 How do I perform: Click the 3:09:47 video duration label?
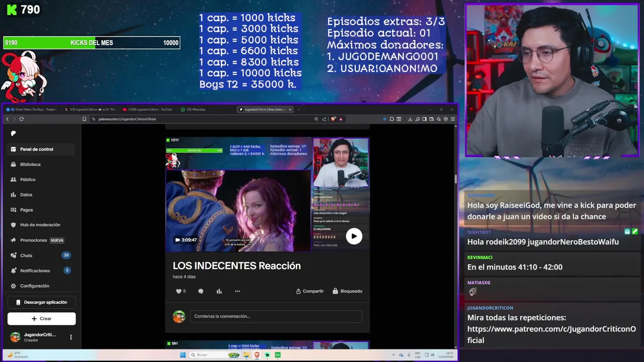(186, 240)
